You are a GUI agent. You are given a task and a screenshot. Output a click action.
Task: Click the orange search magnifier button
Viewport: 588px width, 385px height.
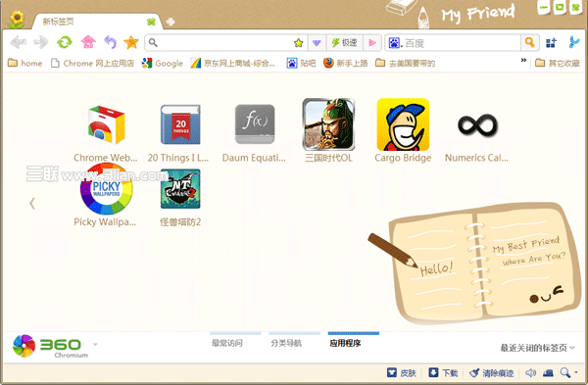pyautogui.click(x=530, y=43)
